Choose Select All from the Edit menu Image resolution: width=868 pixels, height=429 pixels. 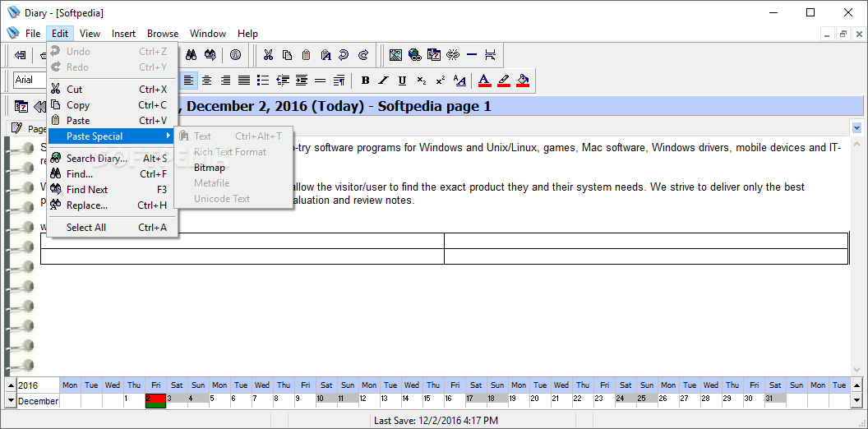click(x=113, y=228)
